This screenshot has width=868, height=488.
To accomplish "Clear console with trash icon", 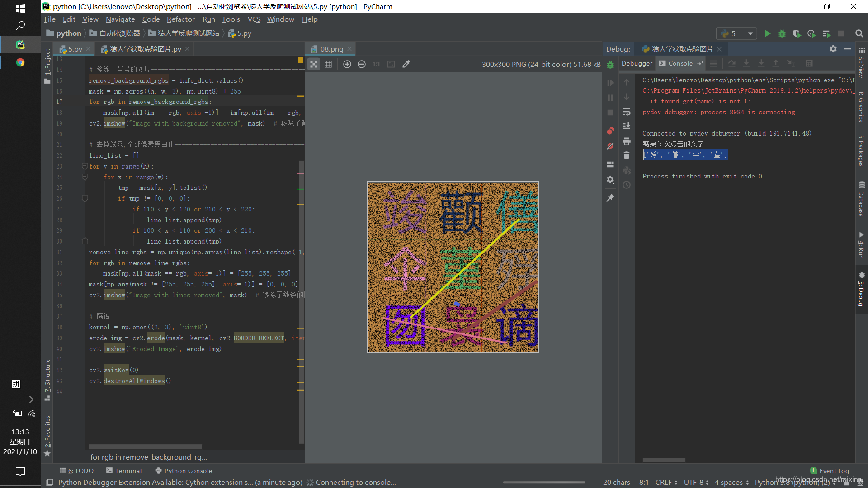I will pos(627,155).
